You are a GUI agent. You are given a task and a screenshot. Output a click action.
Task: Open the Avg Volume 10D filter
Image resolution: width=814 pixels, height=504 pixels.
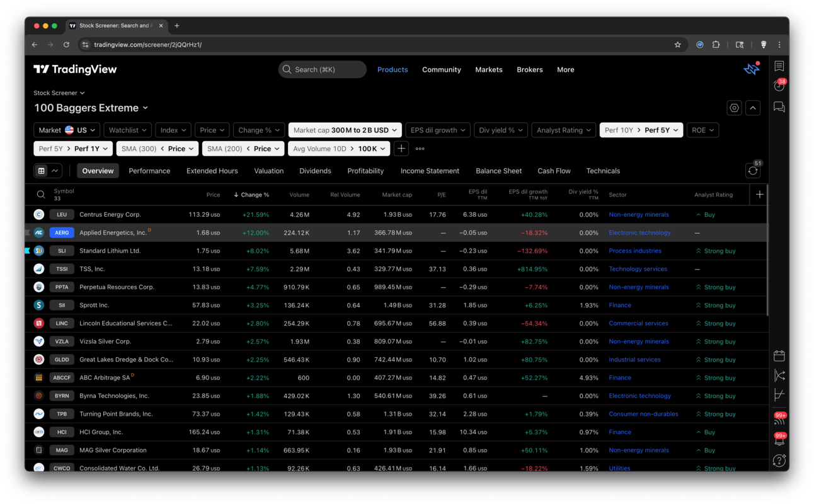click(x=339, y=149)
